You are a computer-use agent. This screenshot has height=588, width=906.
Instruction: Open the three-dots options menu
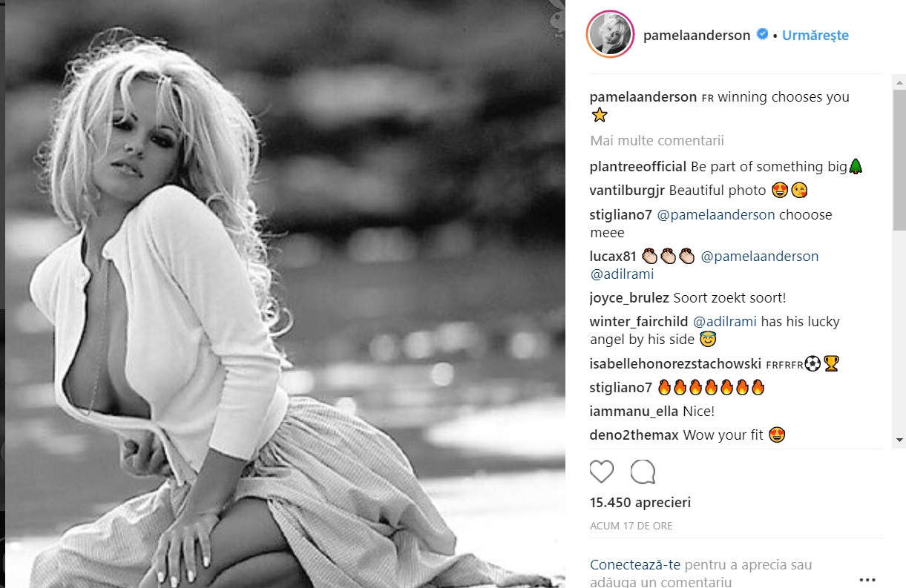click(x=867, y=580)
